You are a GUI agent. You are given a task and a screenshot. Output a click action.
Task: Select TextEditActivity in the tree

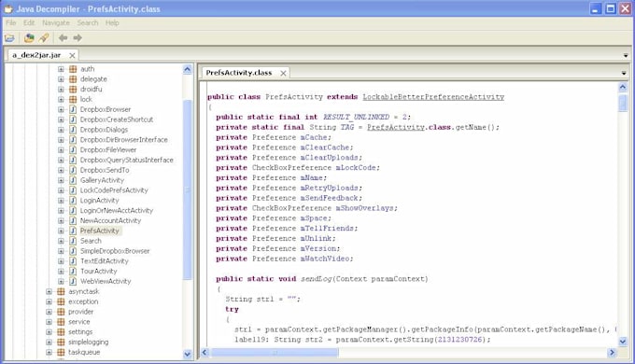tap(105, 261)
